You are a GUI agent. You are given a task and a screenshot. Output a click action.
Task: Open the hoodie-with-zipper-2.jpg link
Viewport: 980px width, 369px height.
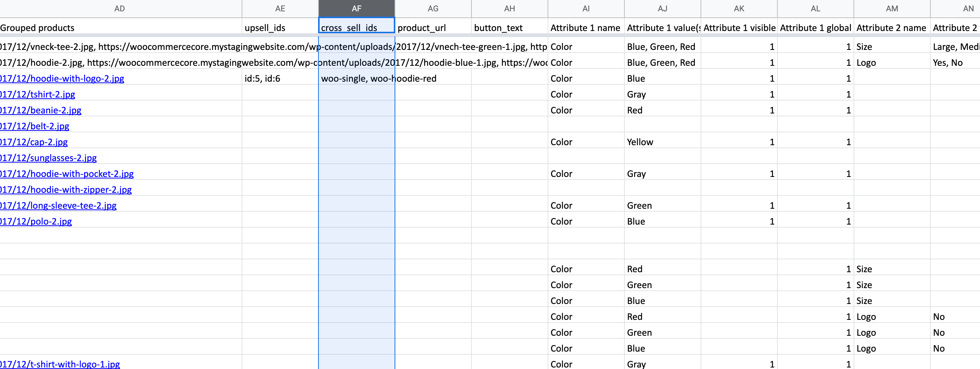click(x=66, y=190)
